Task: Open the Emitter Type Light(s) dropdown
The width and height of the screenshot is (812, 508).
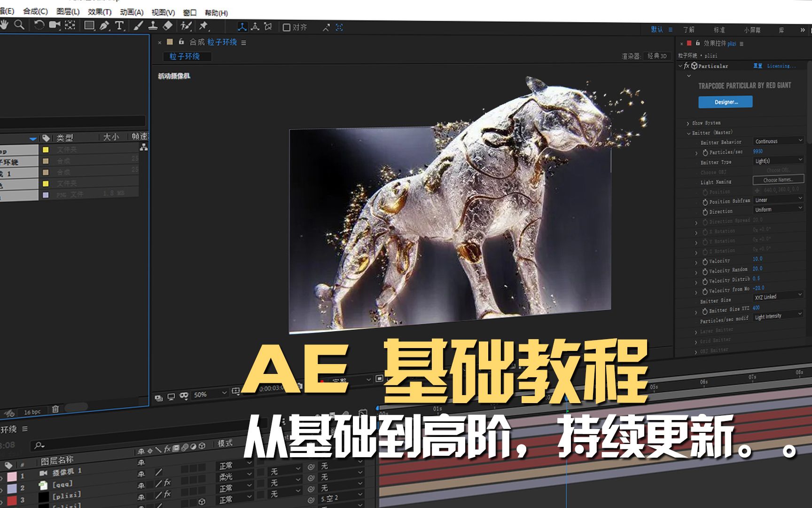Action: click(x=778, y=161)
